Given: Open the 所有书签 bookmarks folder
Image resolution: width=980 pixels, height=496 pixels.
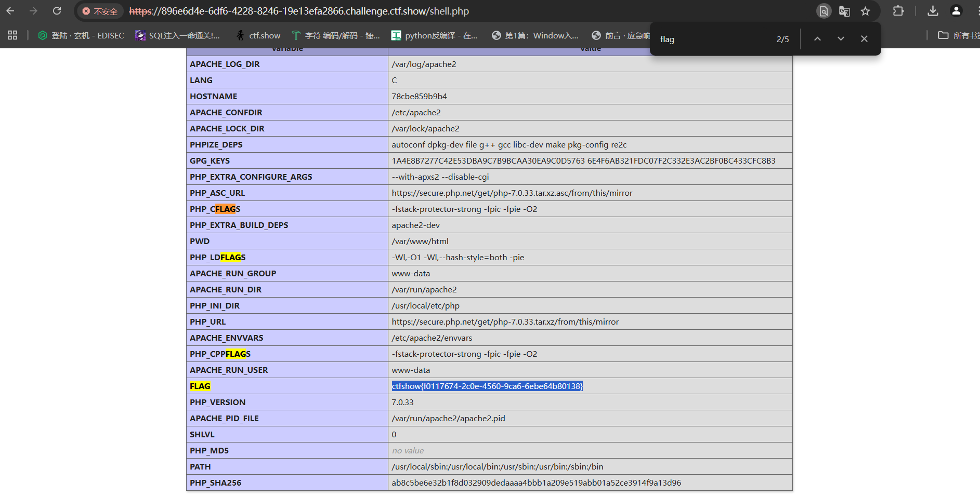Looking at the screenshot, I should coord(958,35).
